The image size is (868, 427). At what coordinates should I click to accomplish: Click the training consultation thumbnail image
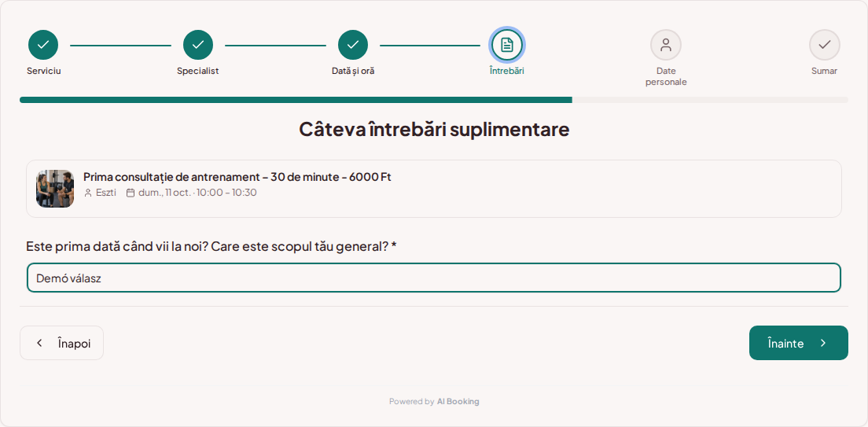(x=55, y=189)
